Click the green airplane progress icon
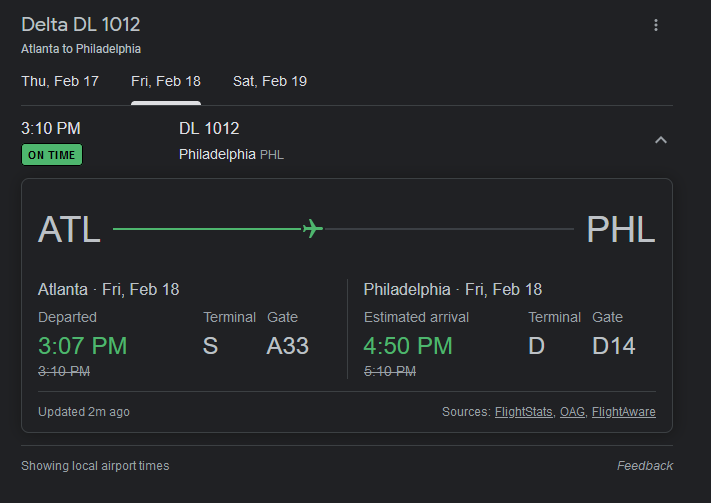The width and height of the screenshot is (711, 503). click(x=312, y=229)
